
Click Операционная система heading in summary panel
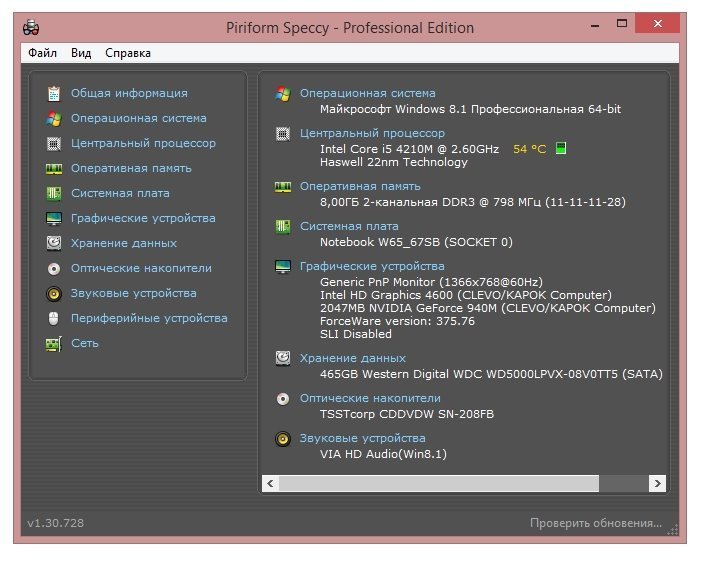coord(368,93)
